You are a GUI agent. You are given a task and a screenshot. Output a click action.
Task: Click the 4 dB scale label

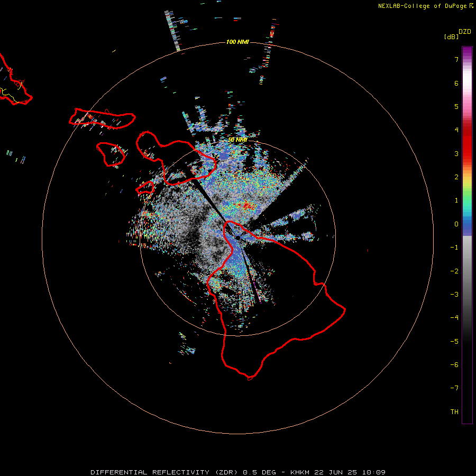point(456,130)
